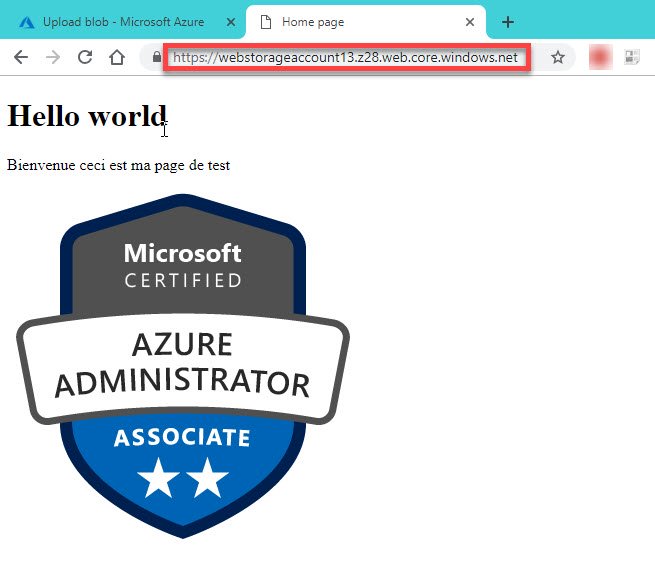Go back with the browser back arrow
This screenshot has height=561, width=655.
point(21,57)
